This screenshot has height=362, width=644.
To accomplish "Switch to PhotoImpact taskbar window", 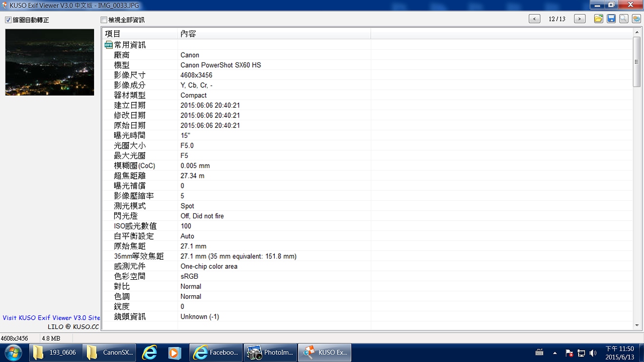I will [x=270, y=352].
